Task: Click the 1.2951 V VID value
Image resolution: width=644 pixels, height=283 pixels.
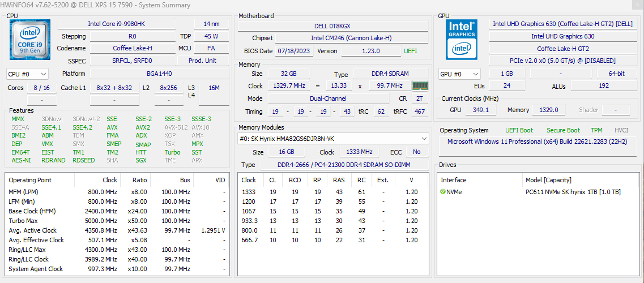Action: click(x=213, y=230)
